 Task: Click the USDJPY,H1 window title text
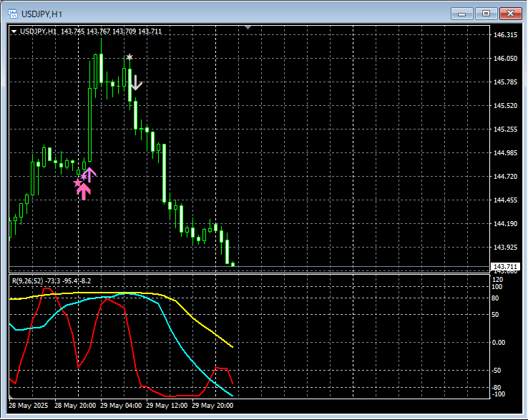pos(41,14)
